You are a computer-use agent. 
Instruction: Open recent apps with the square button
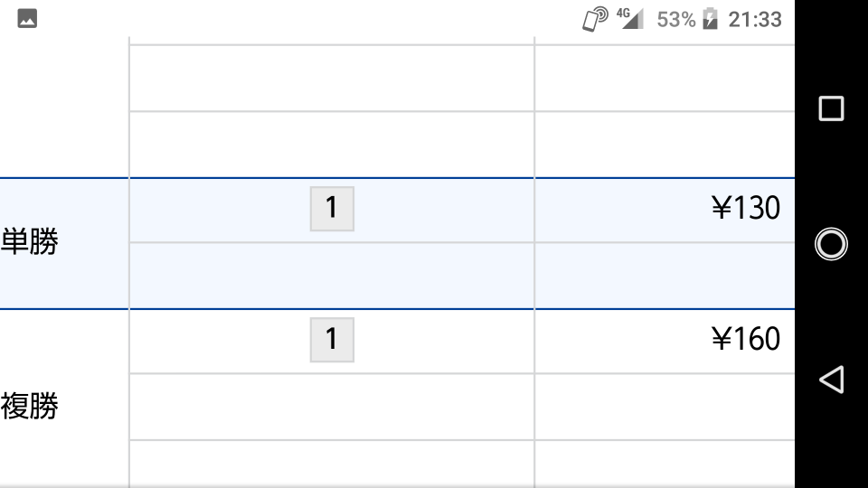coord(831,108)
